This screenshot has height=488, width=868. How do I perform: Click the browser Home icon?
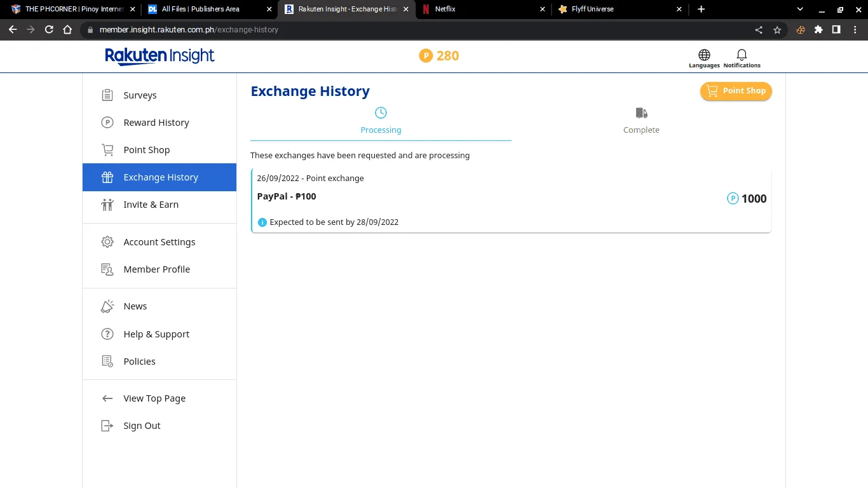pos(67,30)
